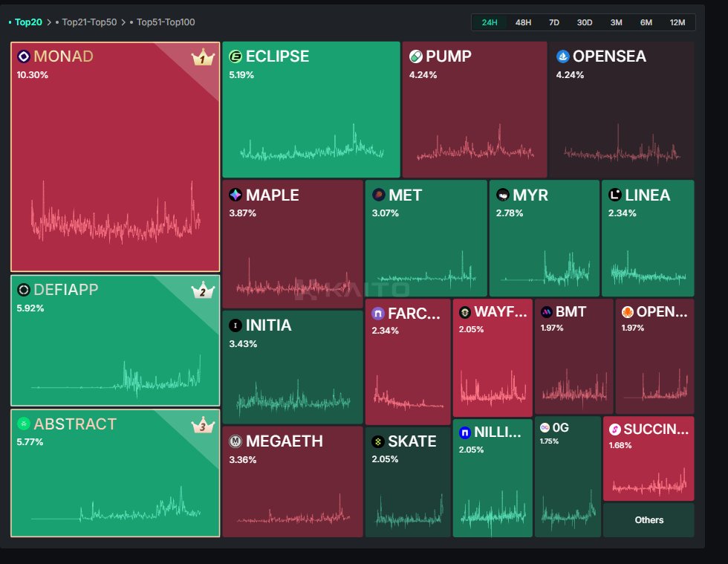The image size is (728, 564).
Task: Select the 24H timeframe
Action: pos(490,22)
